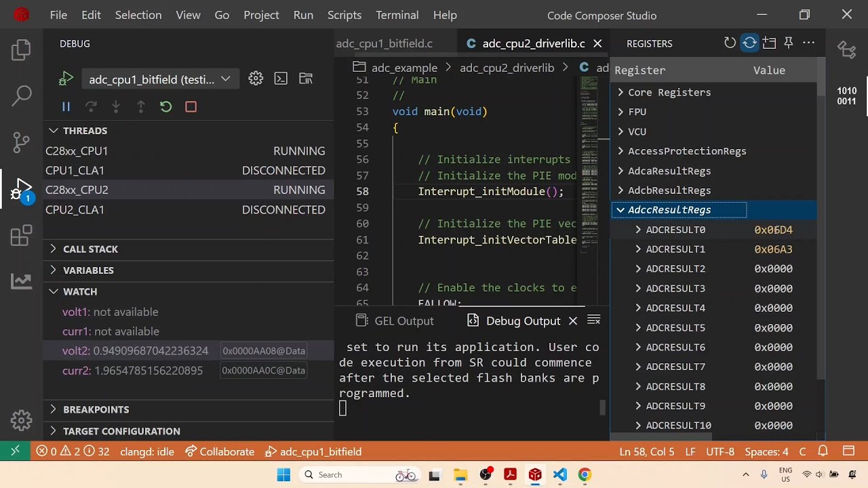This screenshot has height=488, width=868.
Task: Select the C28xx_CPU1 thread
Action: click(189, 150)
